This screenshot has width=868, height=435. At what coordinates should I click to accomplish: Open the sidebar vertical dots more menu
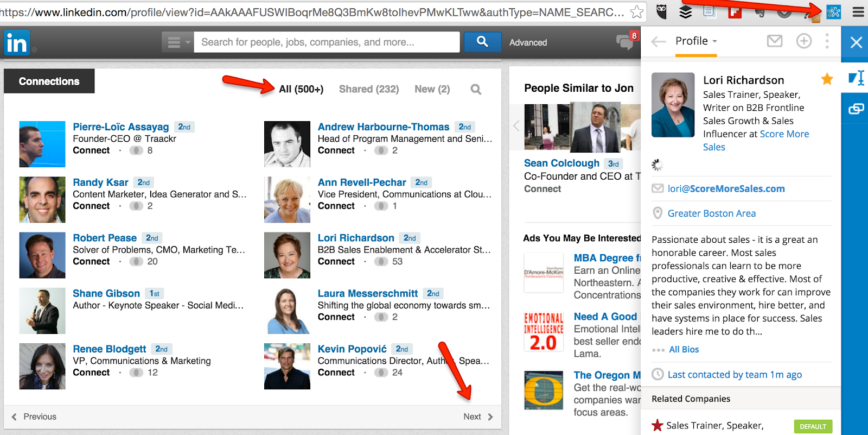click(x=827, y=41)
